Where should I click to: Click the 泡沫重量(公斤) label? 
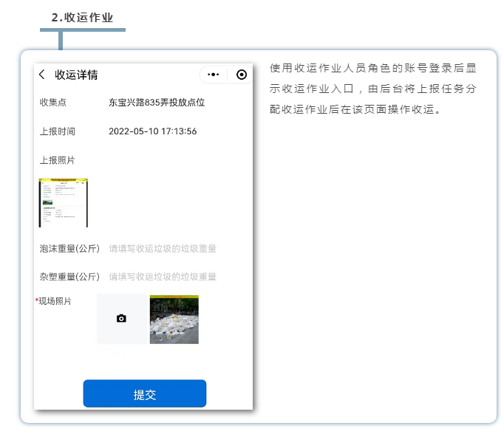[x=69, y=249]
